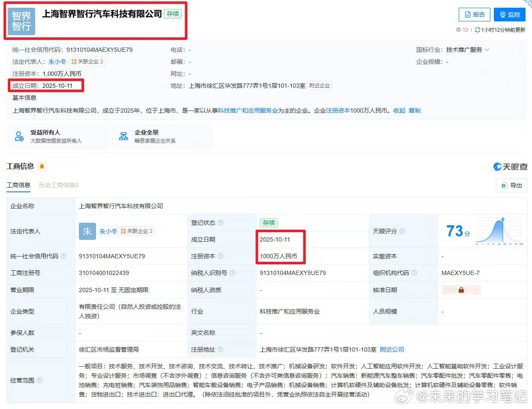Click the 监控 monitor button
Image resolution: width=532 pixels, height=409 pixels.
pos(509,15)
